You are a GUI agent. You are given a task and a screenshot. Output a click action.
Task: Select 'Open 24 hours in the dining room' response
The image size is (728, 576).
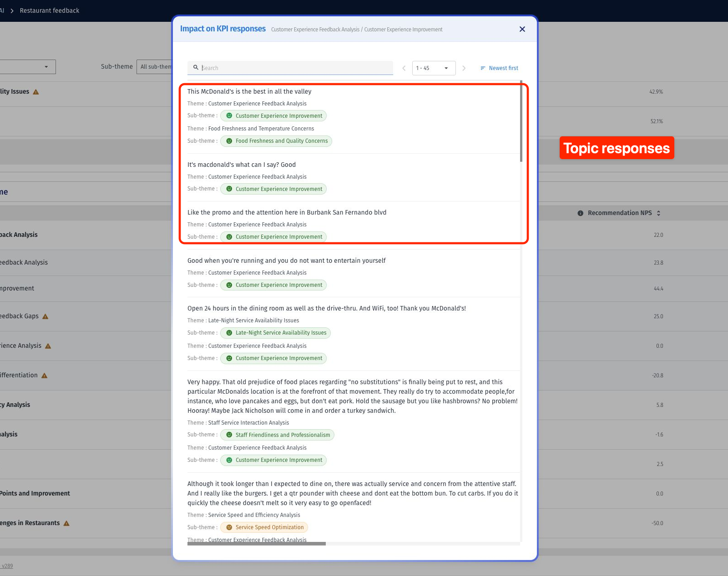tap(327, 308)
